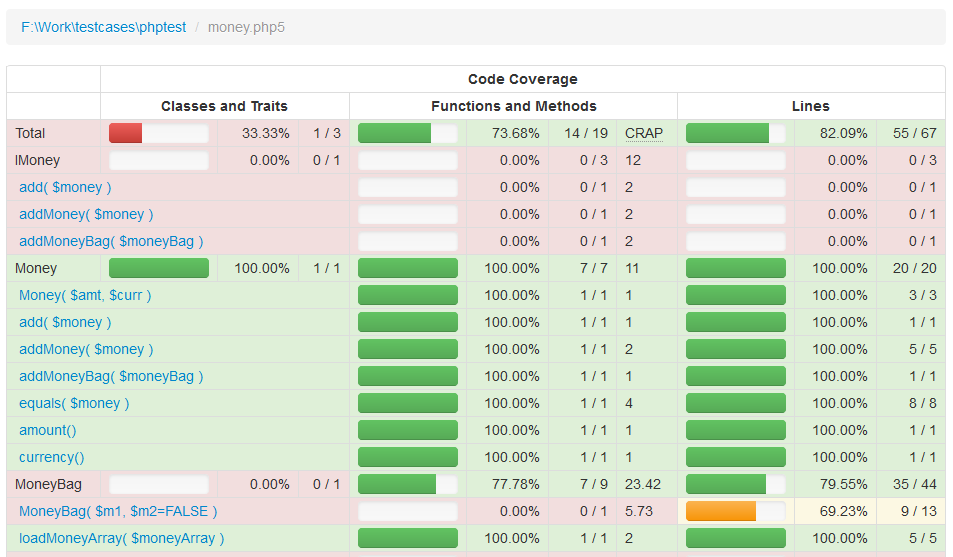Click Money class's full green Classes bar
953x557 pixels.
158,268
